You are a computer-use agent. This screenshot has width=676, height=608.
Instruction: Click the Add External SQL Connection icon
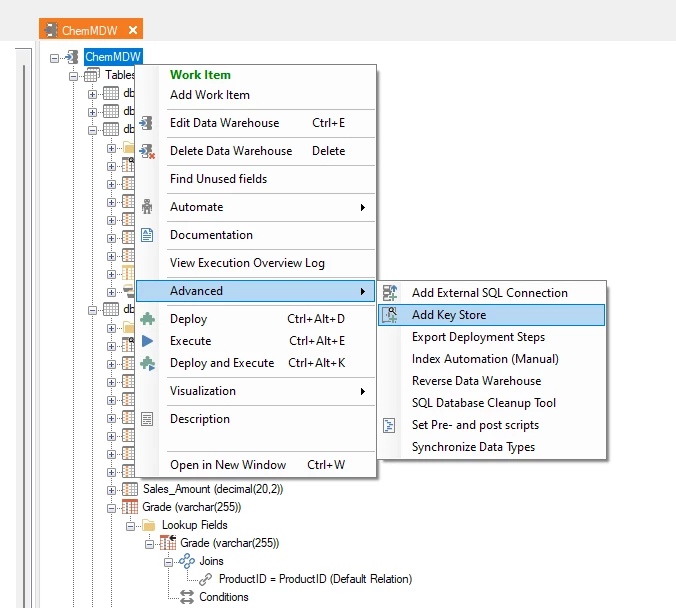coord(390,293)
